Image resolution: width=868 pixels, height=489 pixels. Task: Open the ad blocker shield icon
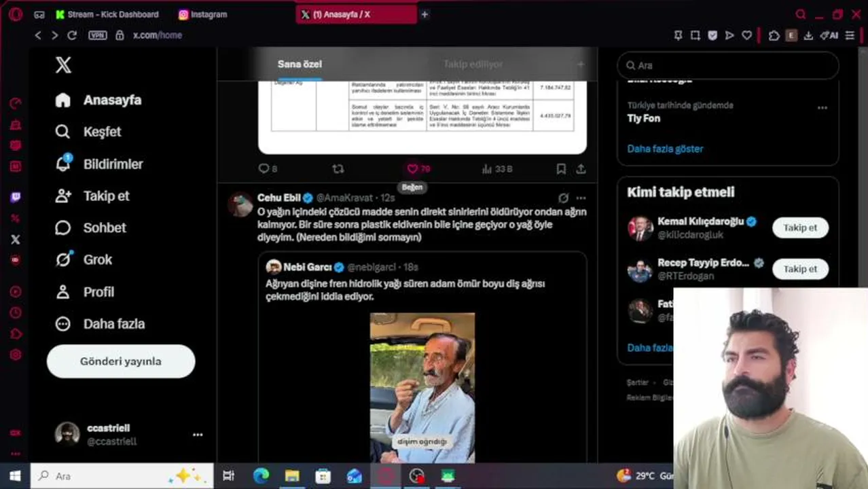(712, 35)
